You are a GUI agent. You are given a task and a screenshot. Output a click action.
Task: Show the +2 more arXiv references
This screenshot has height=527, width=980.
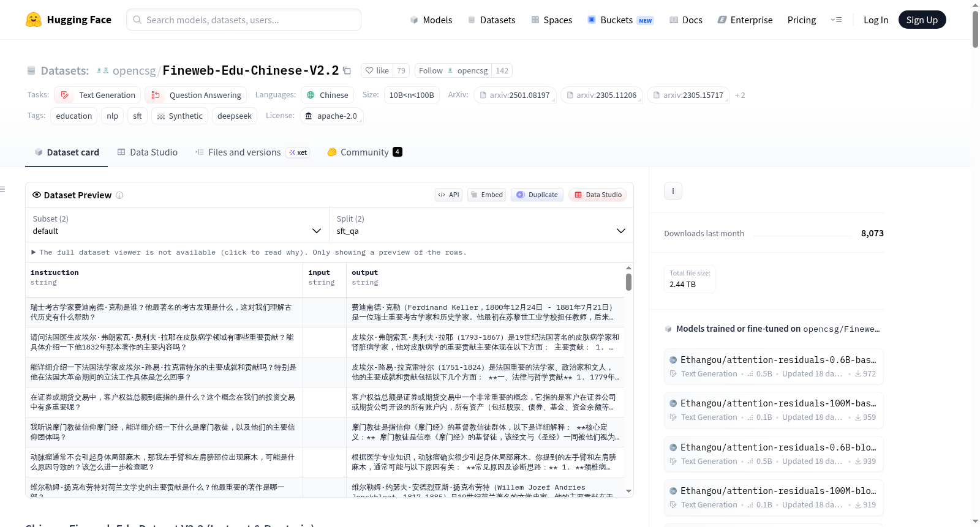[740, 95]
